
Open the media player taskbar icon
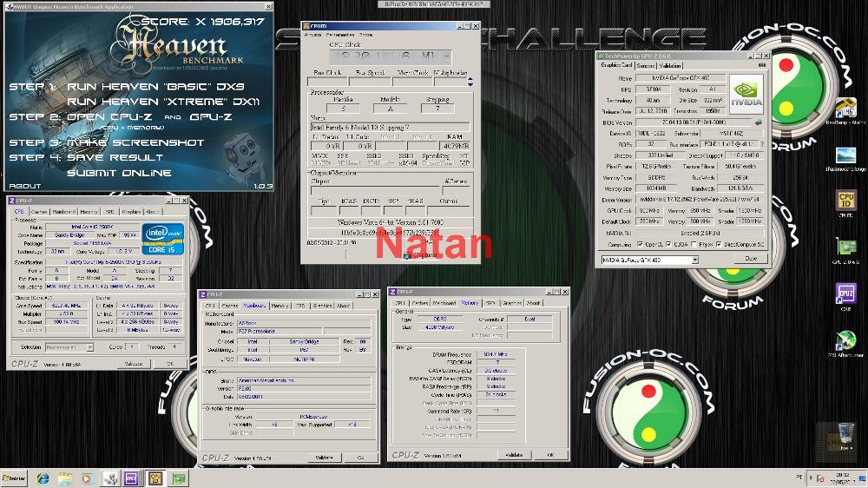pyautogui.click(x=87, y=478)
